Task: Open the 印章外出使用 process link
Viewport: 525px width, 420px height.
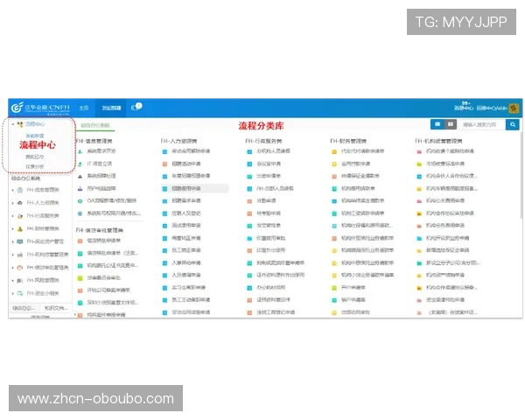Action: (271, 250)
